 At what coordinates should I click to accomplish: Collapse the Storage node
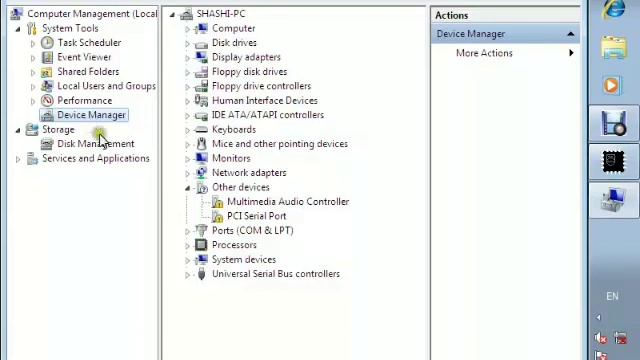point(18,130)
